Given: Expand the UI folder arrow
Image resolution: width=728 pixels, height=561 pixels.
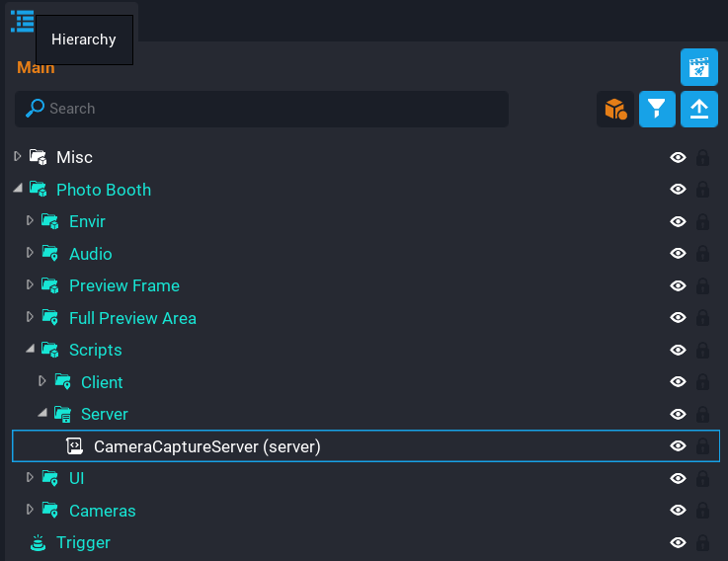Looking at the screenshot, I should [x=30, y=478].
